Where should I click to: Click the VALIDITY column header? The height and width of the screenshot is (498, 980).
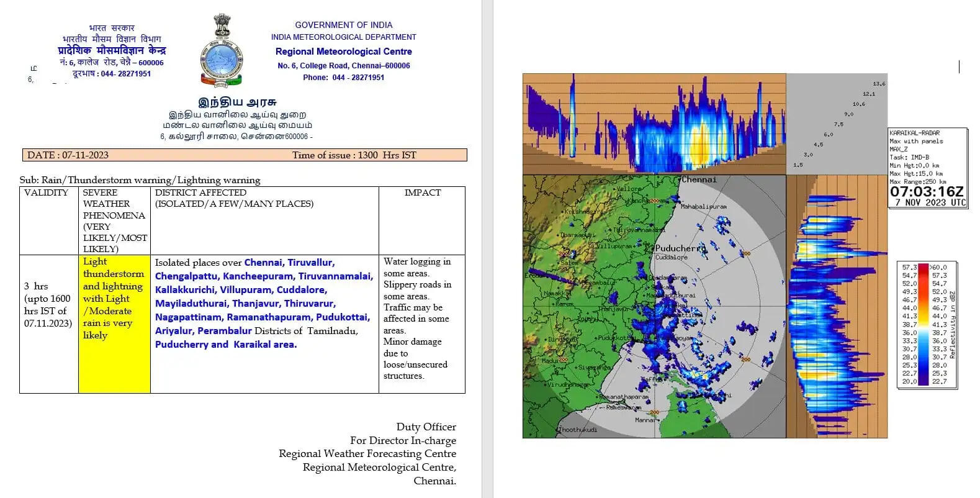[47, 193]
